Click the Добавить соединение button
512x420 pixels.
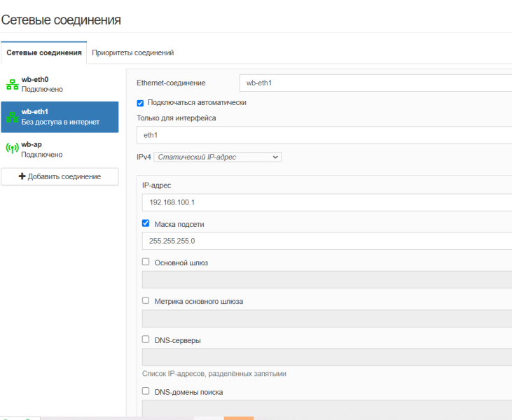coord(60,176)
